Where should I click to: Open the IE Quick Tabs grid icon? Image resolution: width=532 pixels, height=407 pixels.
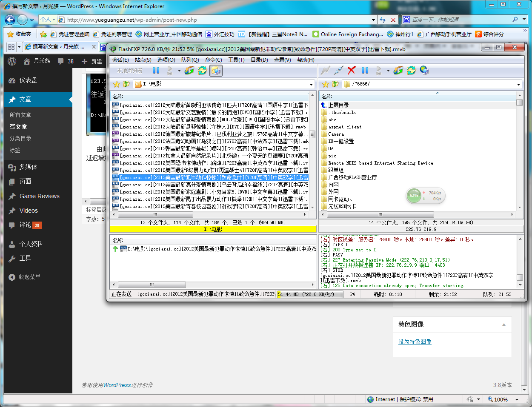[11, 47]
